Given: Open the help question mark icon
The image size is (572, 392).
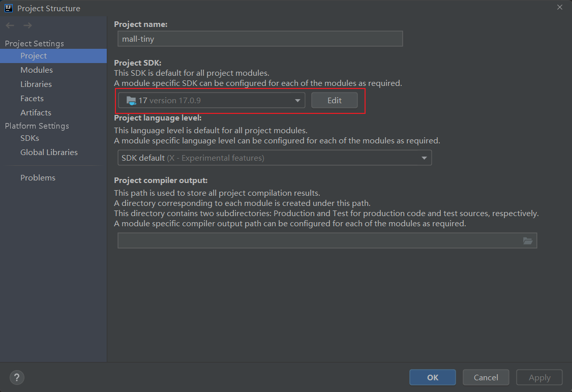Looking at the screenshot, I should 17,377.
